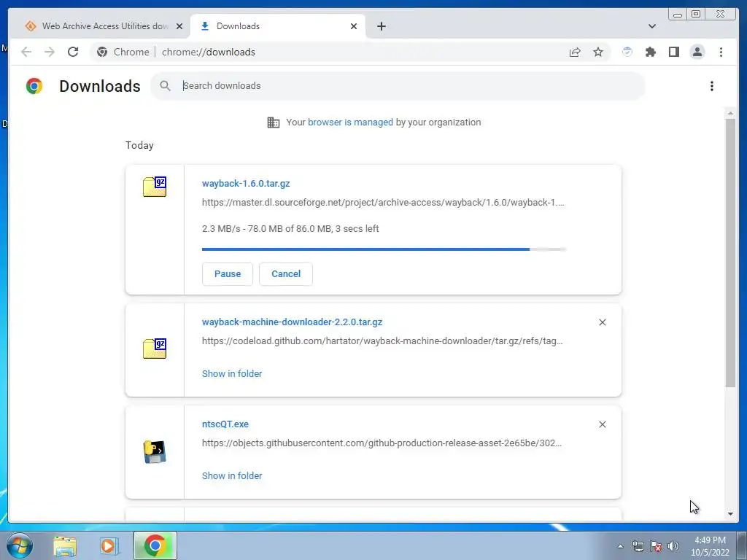
Task: Click the search magnifier icon
Action: (x=166, y=86)
